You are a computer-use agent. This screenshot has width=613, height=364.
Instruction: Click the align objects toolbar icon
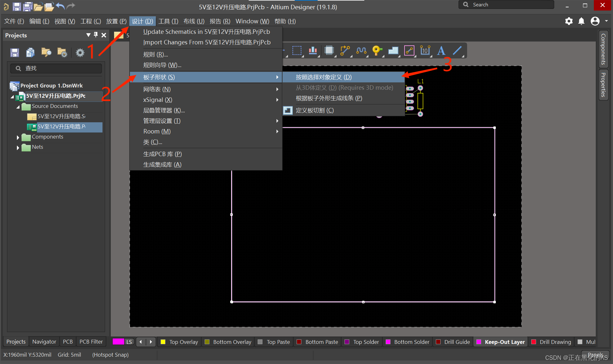pyautogui.click(x=313, y=50)
